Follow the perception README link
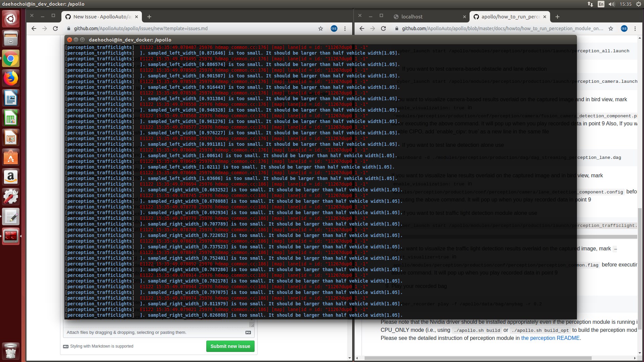This screenshot has height=362, width=644. 550,338
